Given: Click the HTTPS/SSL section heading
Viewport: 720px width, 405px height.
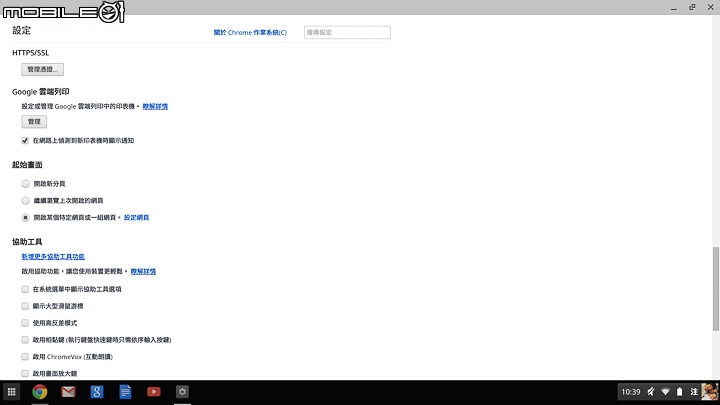Looking at the screenshot, I should click(x=30, y=53).
